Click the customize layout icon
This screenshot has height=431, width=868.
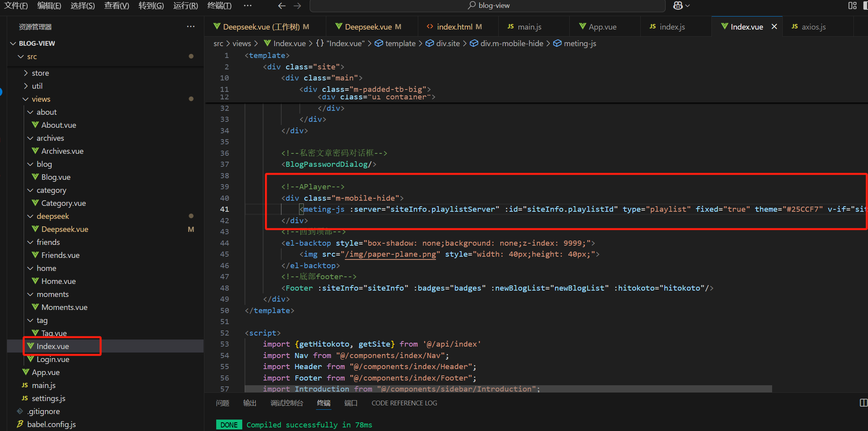click(x=852, y=6)
